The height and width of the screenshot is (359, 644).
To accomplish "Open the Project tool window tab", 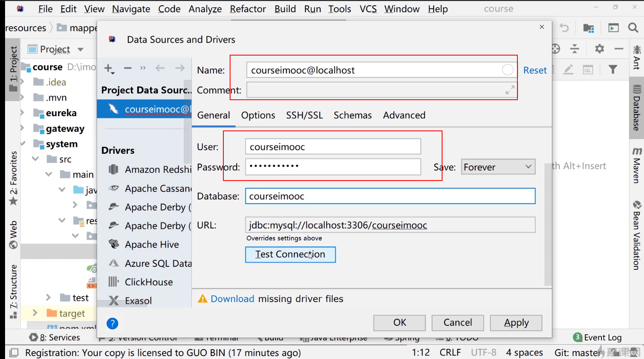I will 13,69.
